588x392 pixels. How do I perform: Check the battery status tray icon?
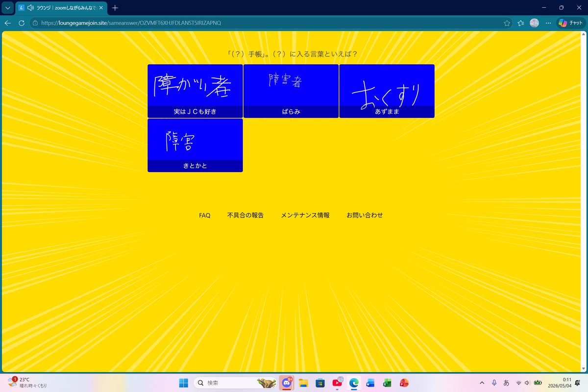click(x=538, y=383)
